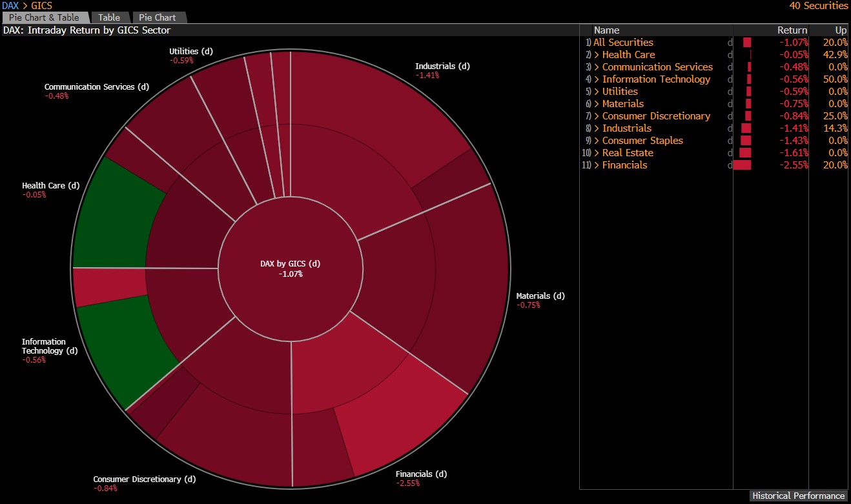Screen dimensions: 851x504
Task: Expand the Financials row chevron
Action: (x=597, y=165)
